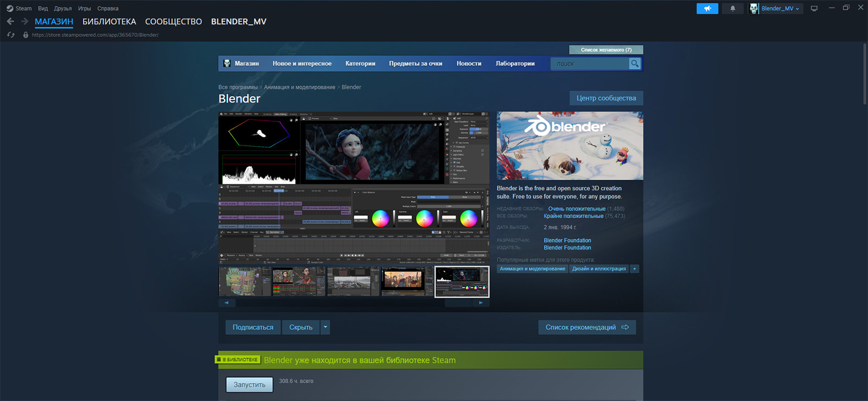Switch to Big Picture mode icon

tap(814, 9)
